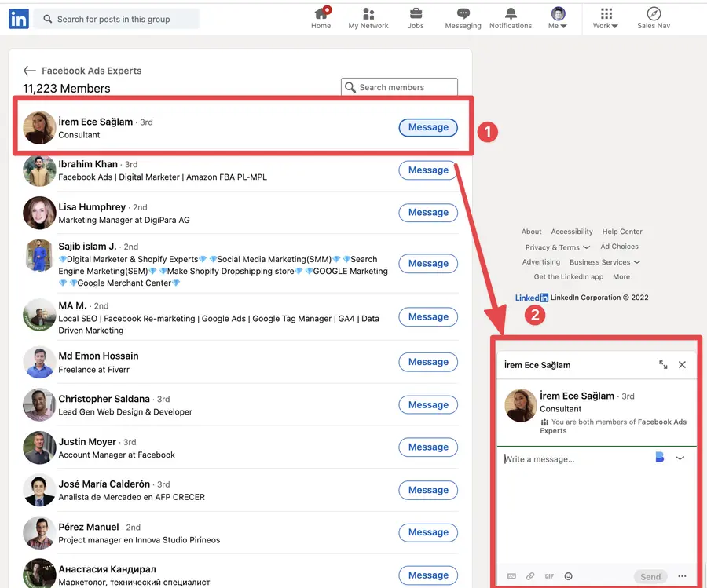Open the Help Center link
Screen dimensions: 707x588
click(x=621, y=232)
